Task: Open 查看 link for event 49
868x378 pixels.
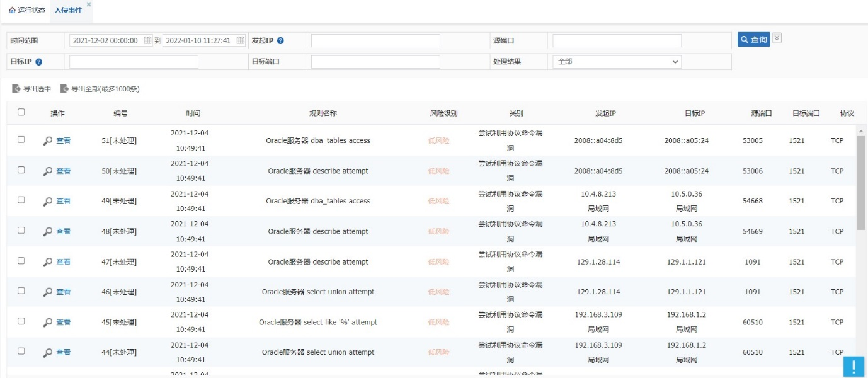Action: tap(64, 202)
